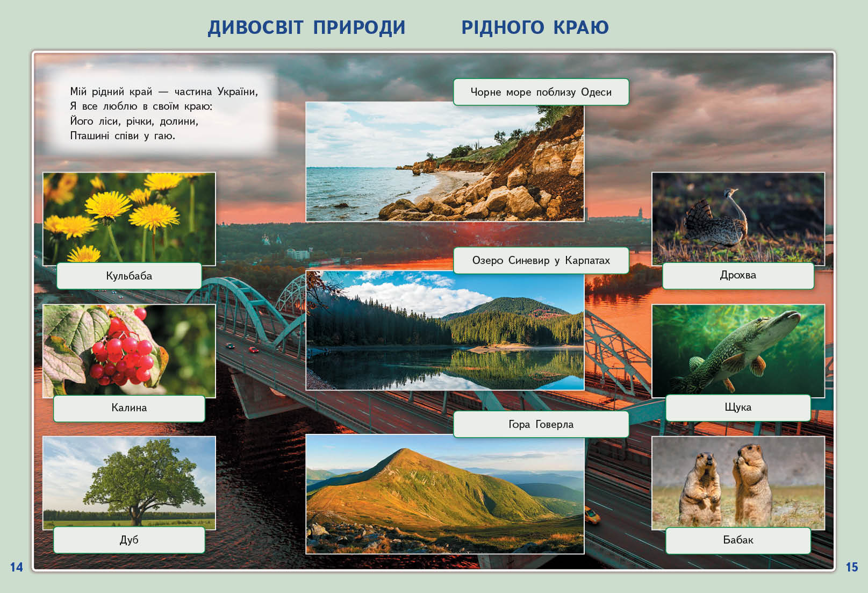
Task: Open the green Hoverla mountain photo
Action: coord(444,495)
